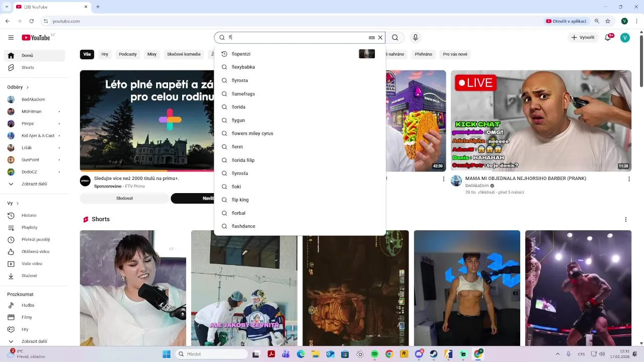Image resolution: width=644 pixels, height=362 pixels.
Task: Open Steam from the taskbar
Action: tap(433, 354)
